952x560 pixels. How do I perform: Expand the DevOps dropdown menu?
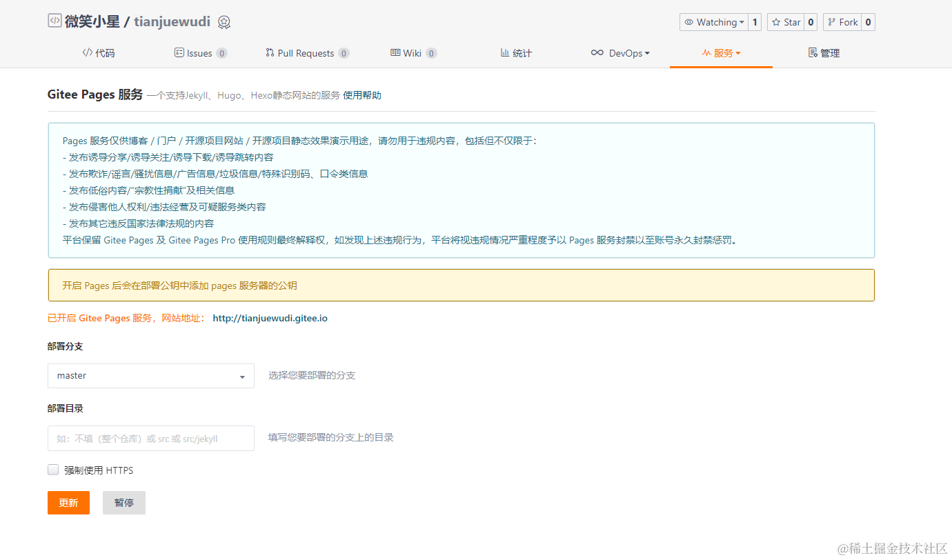coord(620,53)
